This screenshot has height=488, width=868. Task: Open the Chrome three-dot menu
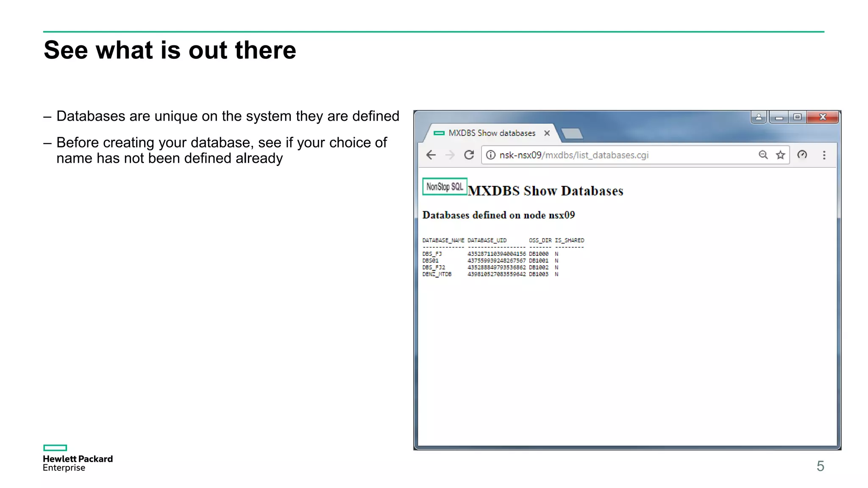click(x=824, y=155)
